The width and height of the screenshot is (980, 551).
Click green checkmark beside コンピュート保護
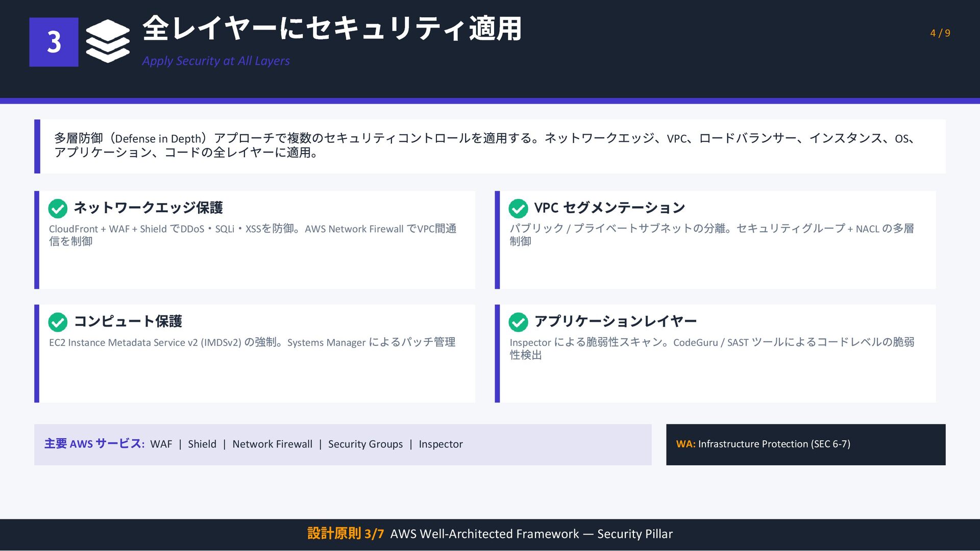point(58,322)
